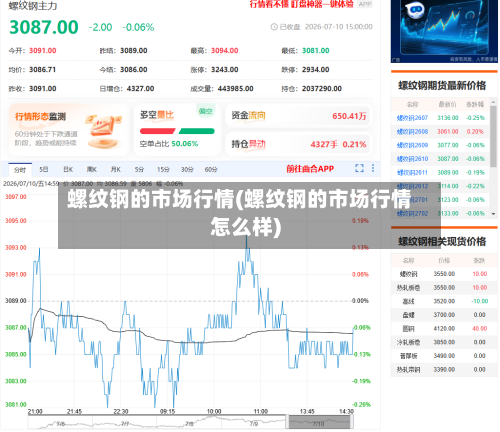Click the 螺纹钢 spot price row
Screen dimensions: 500x432
[x=444, y=274]
